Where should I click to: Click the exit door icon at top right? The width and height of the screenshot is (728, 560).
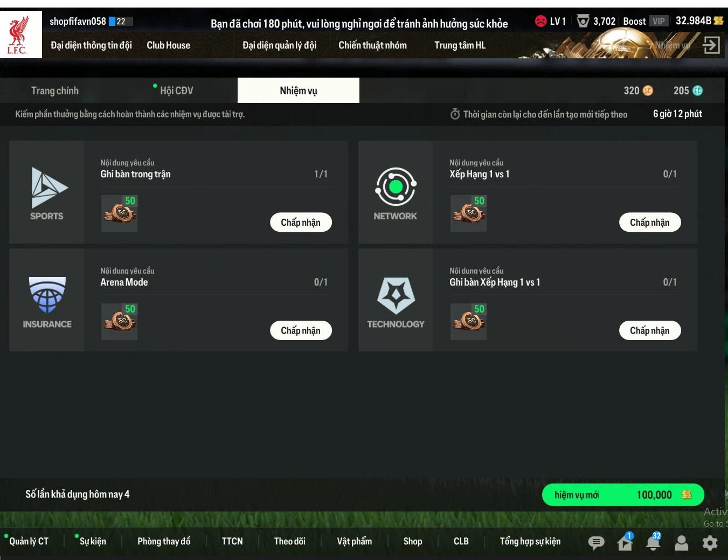[711, 45]
